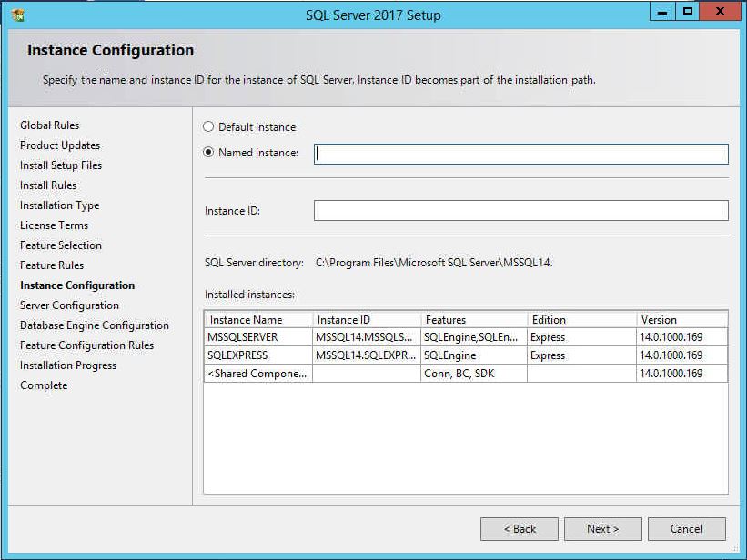Click the SQL Server directory path text

(434, 263)
